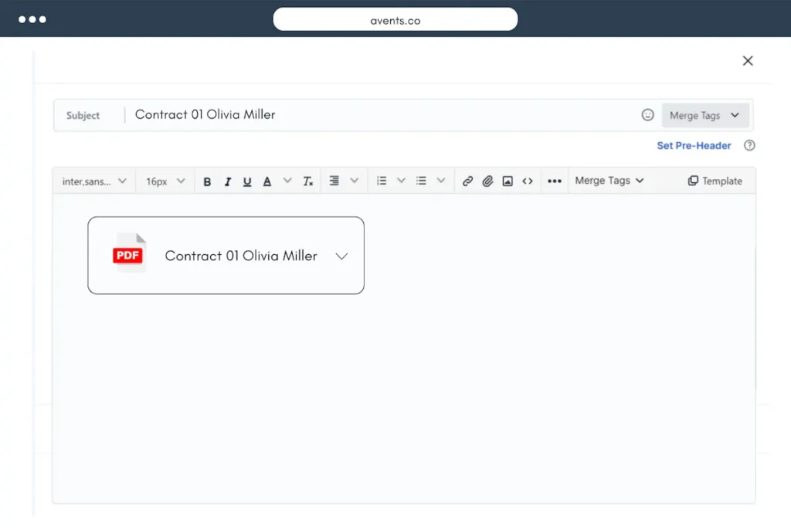Open code view with the angle brackets icon
Viewport: 791px width, 532px height.
[528, 181]
